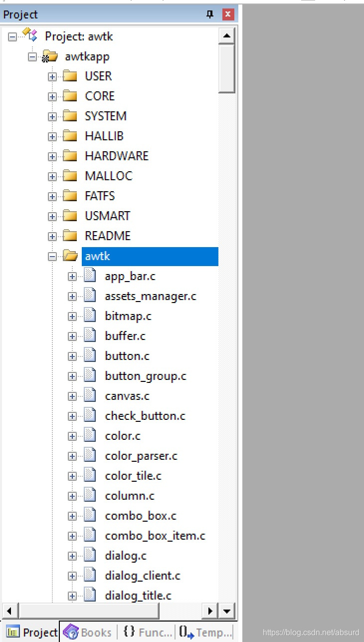Click the vertical scrollbar up arrow
Image resolution: width=364 pixels, height=642 pixels.
click(x=227, y=35)
